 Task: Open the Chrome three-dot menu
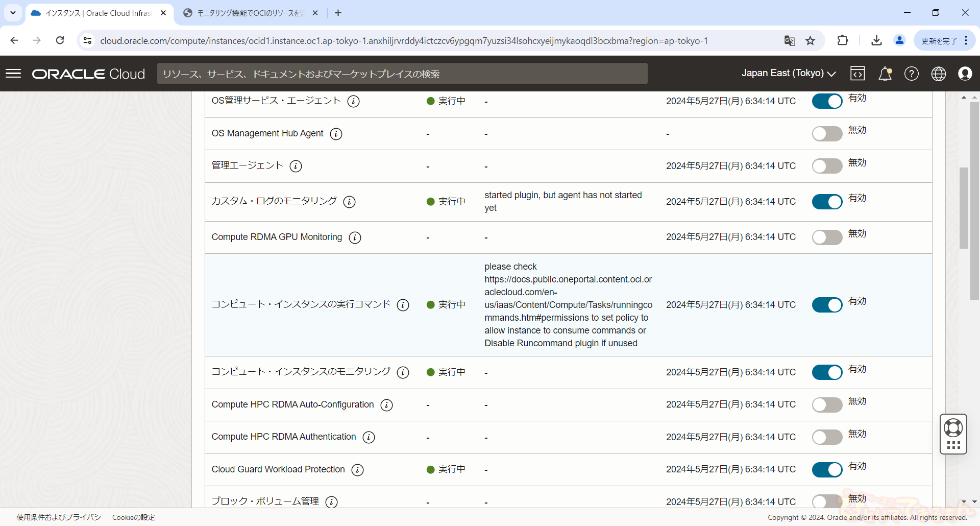[x=966, y=40]
